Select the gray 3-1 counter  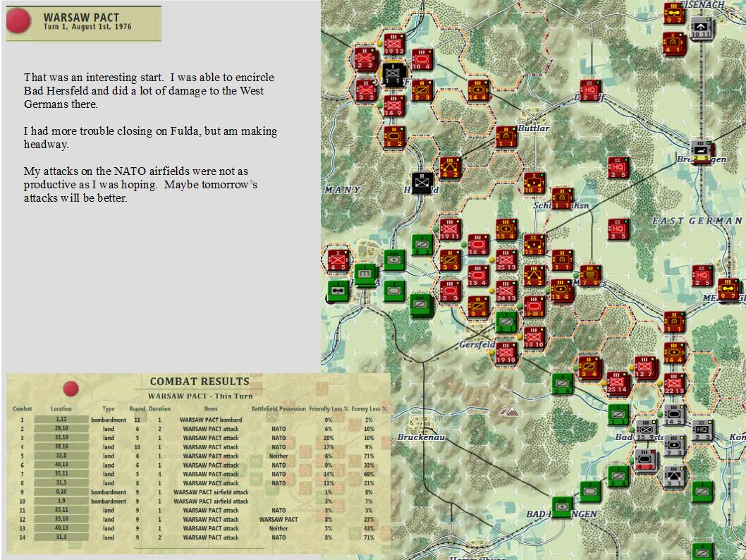click(674, 477)
